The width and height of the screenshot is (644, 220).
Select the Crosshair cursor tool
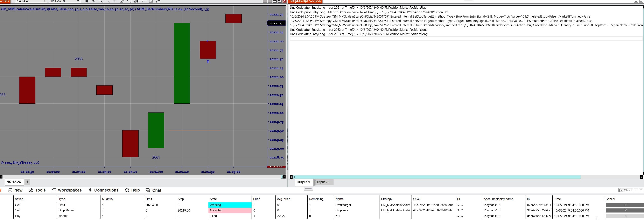(x=115, y=1)
